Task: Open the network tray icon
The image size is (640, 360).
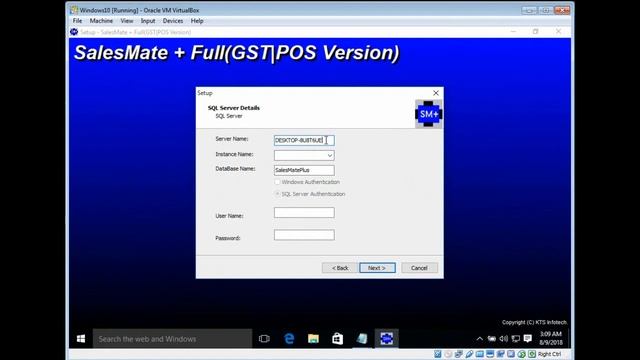Action: (x=516, y=339)
